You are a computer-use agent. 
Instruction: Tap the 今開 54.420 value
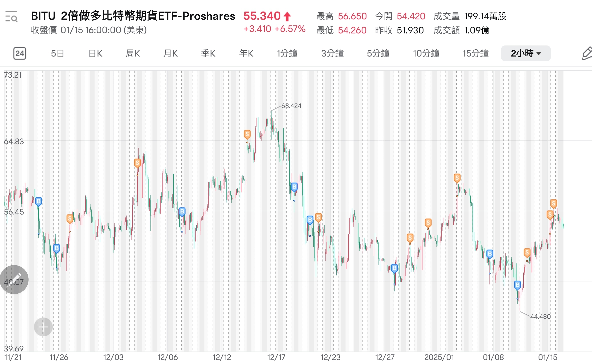pyautogui.click(x=411, y=16)
